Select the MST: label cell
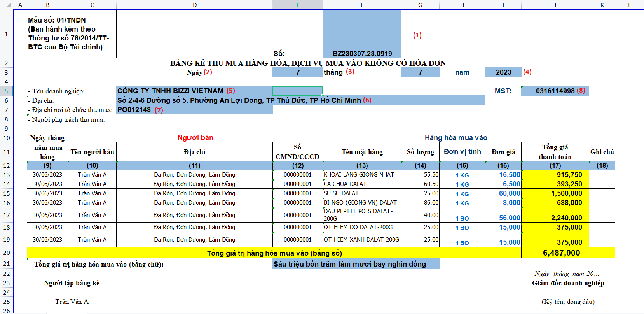Screen dimensions: 644x314 tap(503, 91)
